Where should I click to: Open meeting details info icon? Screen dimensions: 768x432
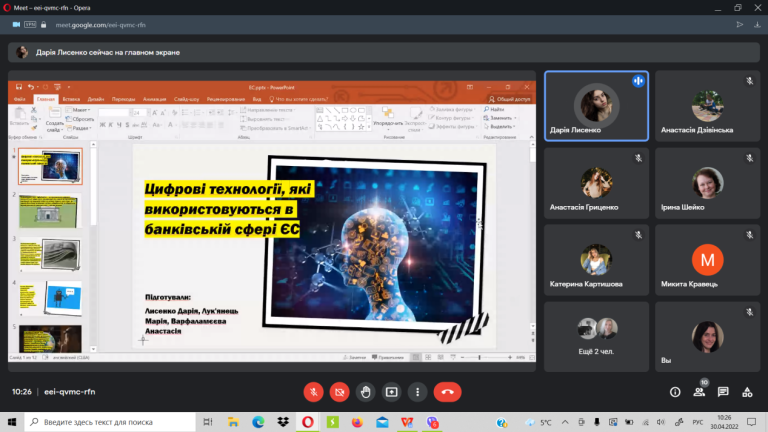pyautogui.click(x=675, y=392)
